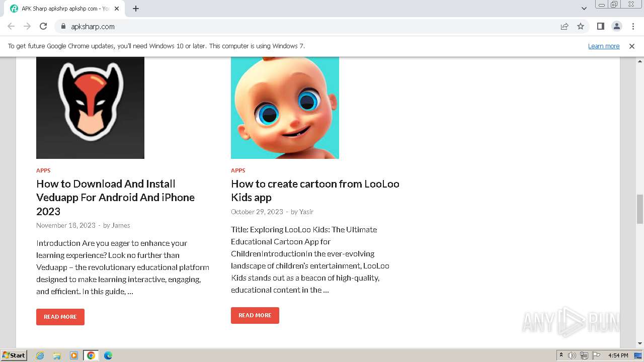The image size is (644, 362).
Task: Open author James profile link
Action: (121, 225)
